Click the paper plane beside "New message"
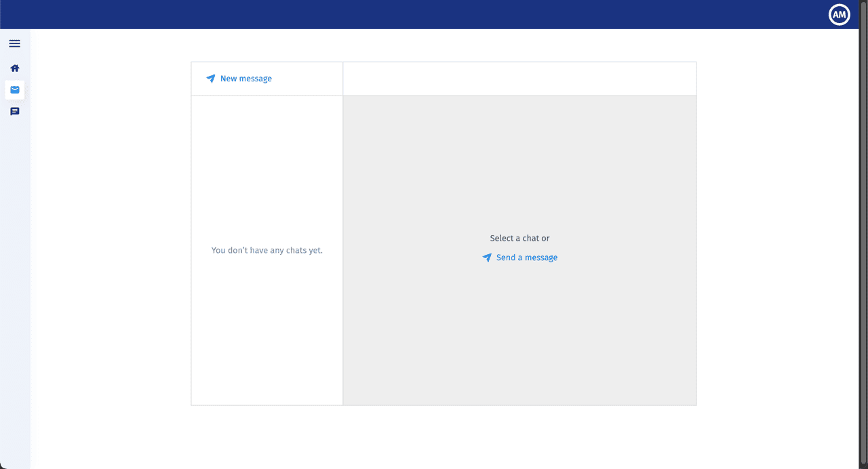This screenshot has width=868, height=469. [210, 78]
